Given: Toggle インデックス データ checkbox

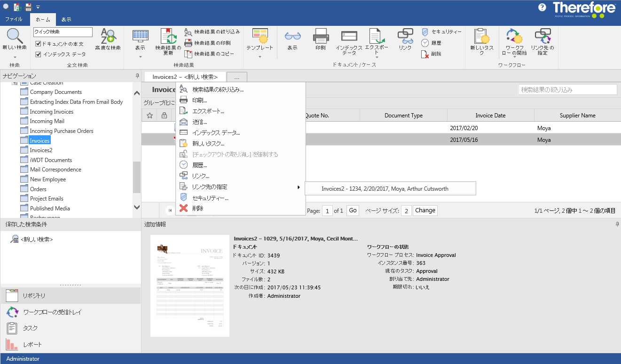Looking at the screenshot, I should coord(39,54).
